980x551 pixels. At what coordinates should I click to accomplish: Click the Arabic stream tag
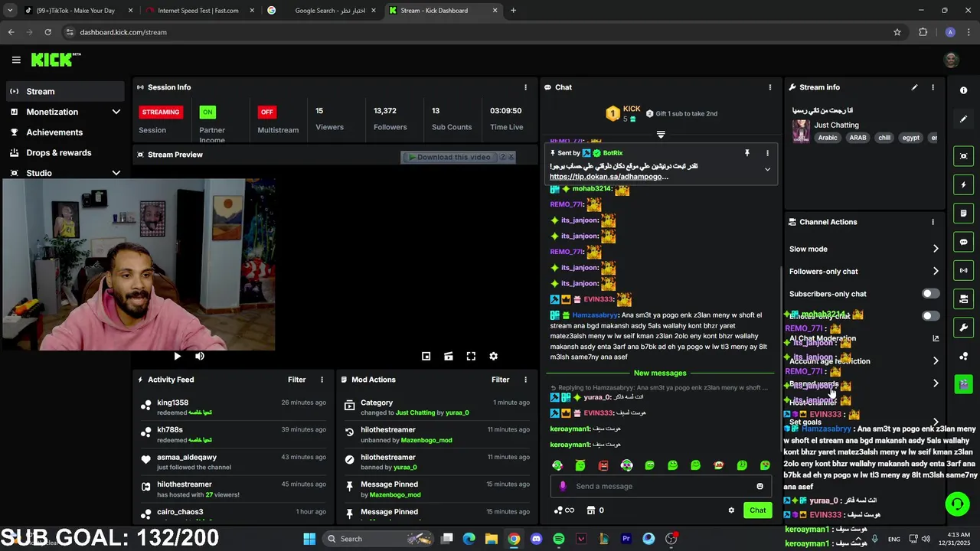pyautogui.click(x=828, y=138)
